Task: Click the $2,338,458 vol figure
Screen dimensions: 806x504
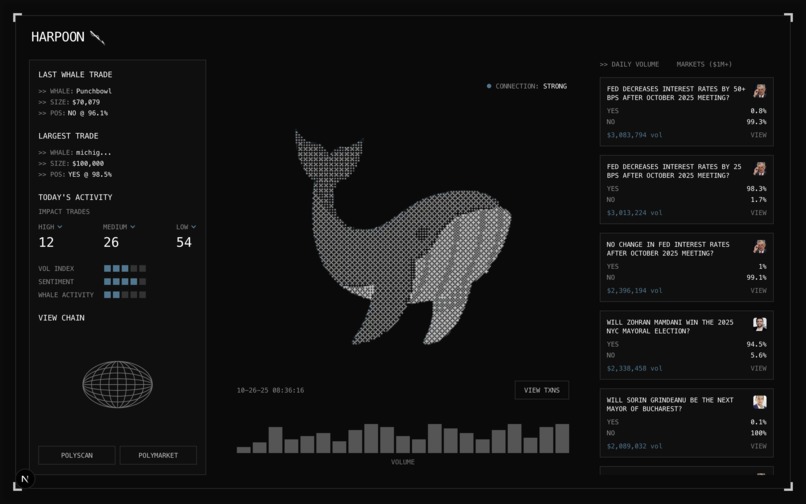Action: click(x=634, y=368)
